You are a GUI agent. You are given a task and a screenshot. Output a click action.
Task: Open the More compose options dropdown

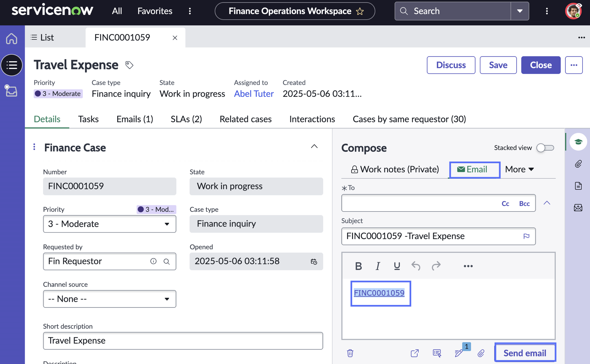(519, 169)
